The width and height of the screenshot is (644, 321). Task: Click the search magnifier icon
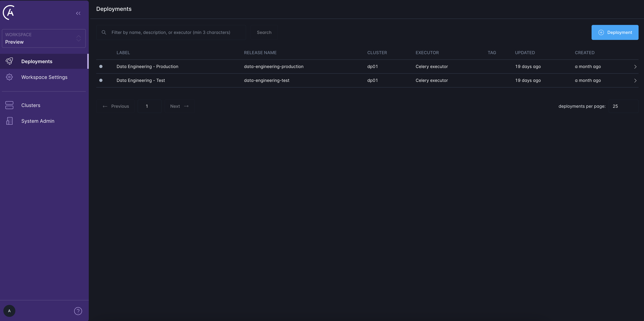click(104, 32)
